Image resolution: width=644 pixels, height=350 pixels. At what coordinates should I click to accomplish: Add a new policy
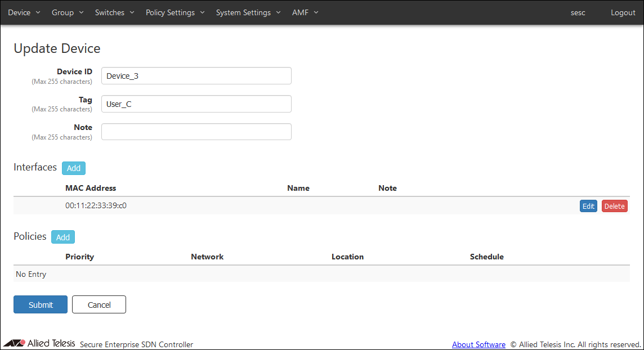[x=63, y=237]
